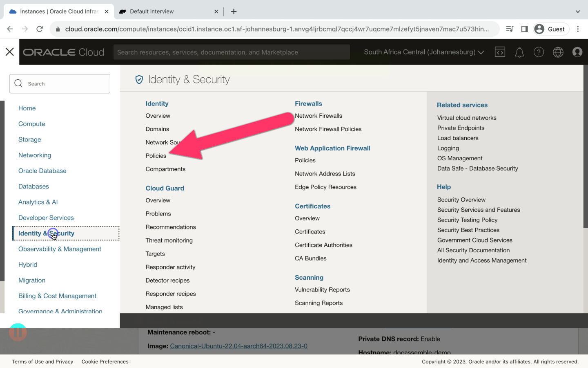Open Network Address Lists link

coord(325,174)
